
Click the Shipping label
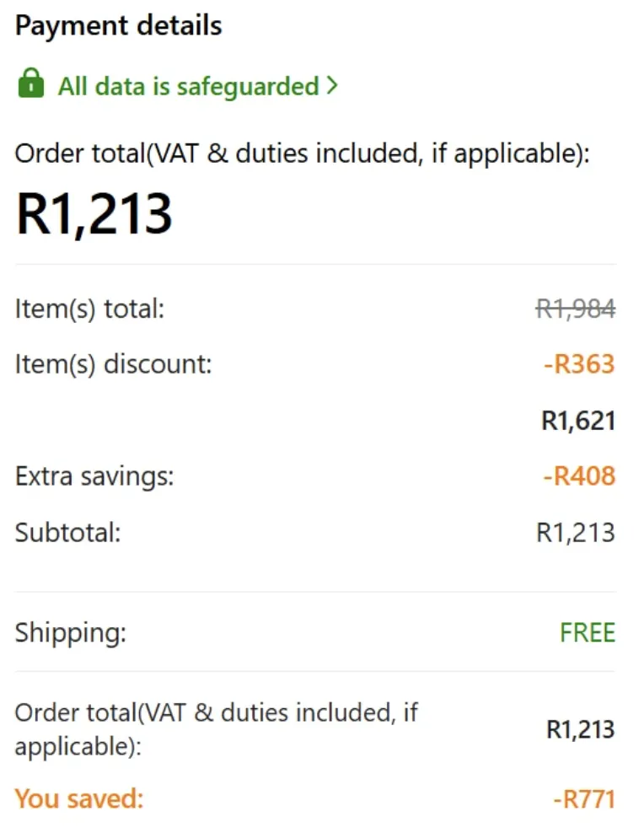(70, 632)
